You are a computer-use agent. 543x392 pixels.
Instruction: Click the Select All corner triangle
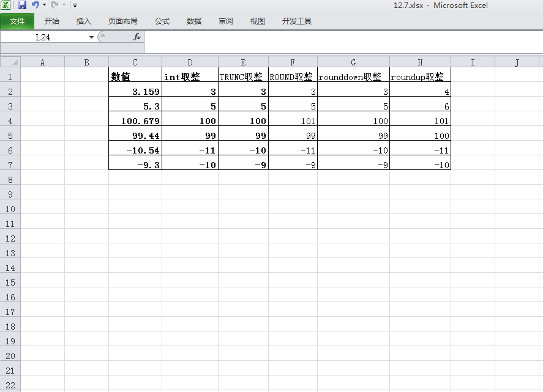coord(10,62)
